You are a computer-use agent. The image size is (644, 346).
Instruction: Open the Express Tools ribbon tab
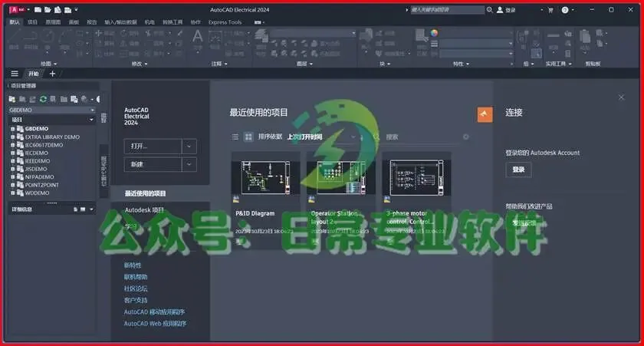click(x=225, y=22)
